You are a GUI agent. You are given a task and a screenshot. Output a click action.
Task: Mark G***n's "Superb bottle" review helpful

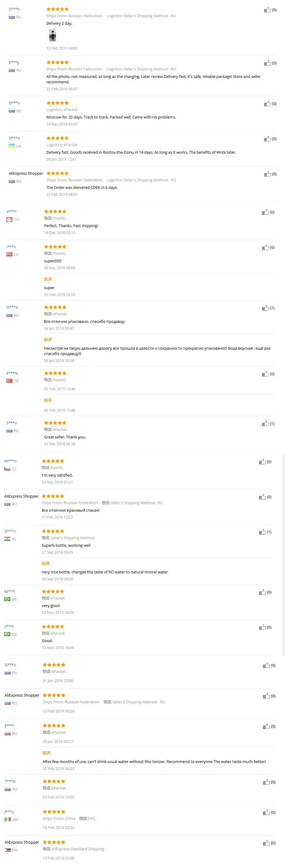point(262,532)
